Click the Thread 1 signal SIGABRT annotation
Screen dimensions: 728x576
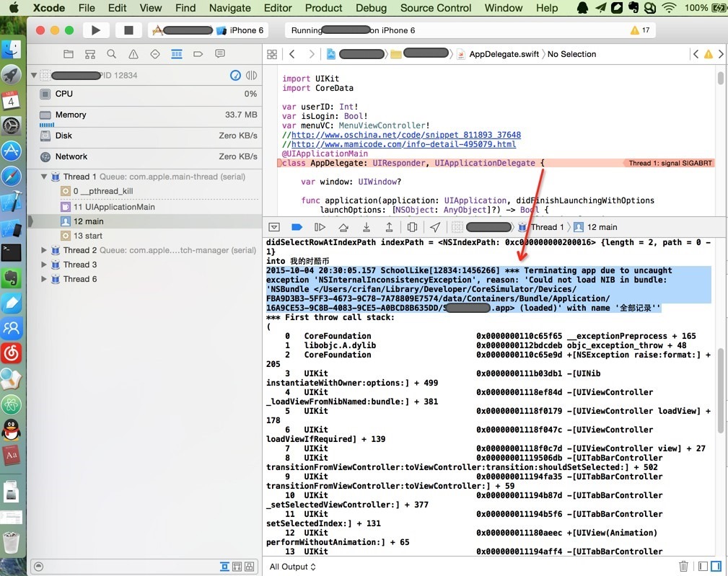[x=669, y=163]
